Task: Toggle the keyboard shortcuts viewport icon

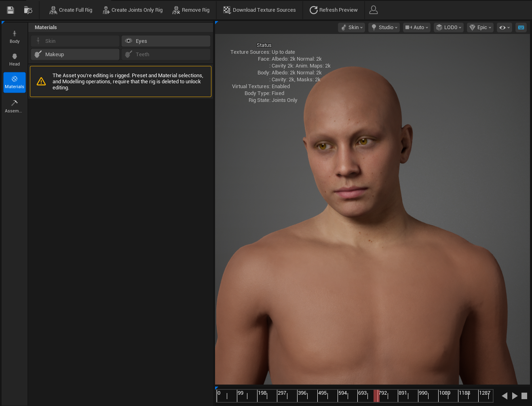Action: pyautogui.click(x=521, y=27)
